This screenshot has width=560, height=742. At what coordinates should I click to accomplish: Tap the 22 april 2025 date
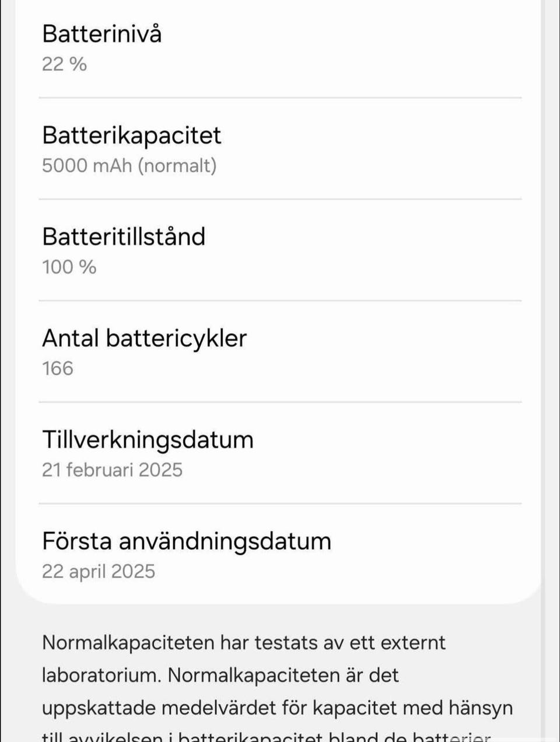(x=99, y=572)
